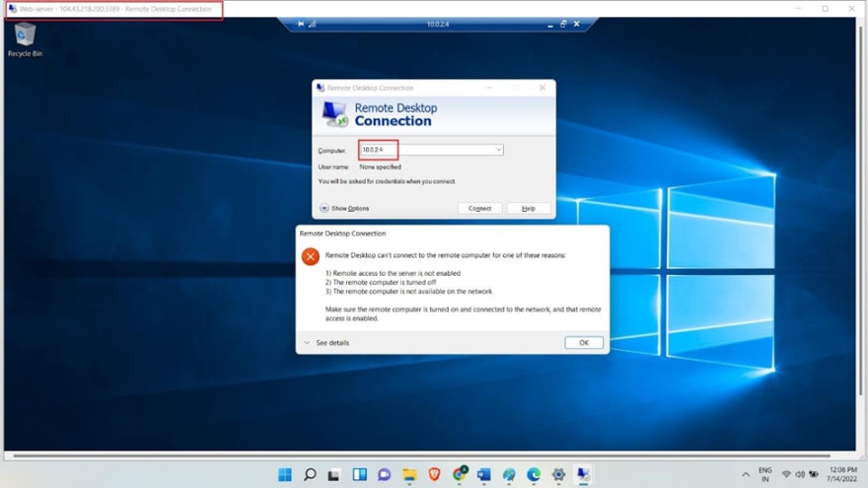
Task: Click the Computer field containing 10.0.2.4
Action: pyautogui.click(x=431, y=150)
